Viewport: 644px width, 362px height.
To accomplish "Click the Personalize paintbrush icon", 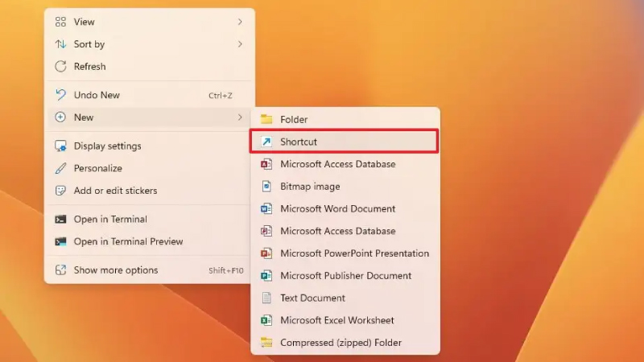I will click(60, 168).
